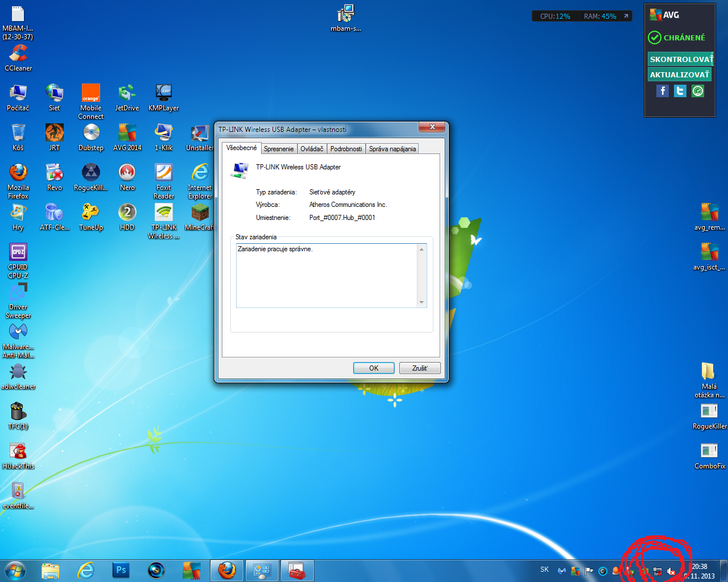Open the Kôš recycle bin
Screen dimensions: 728x582
coord(18,137)
